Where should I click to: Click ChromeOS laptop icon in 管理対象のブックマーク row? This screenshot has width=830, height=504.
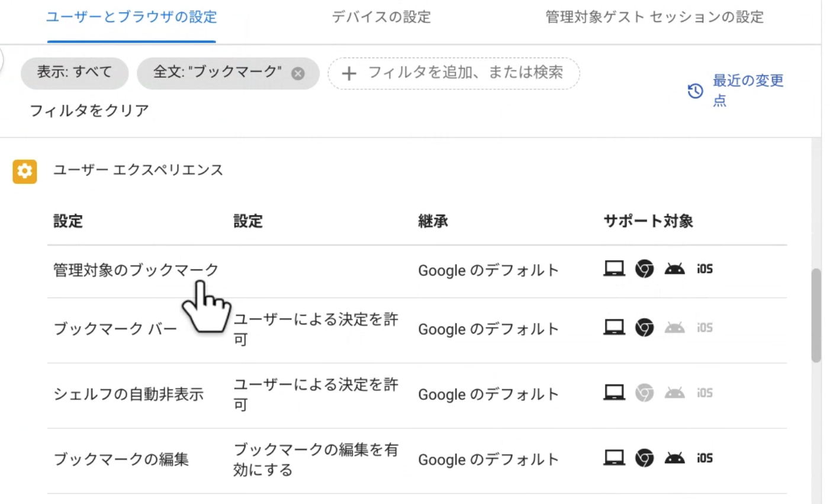(614, 269)
